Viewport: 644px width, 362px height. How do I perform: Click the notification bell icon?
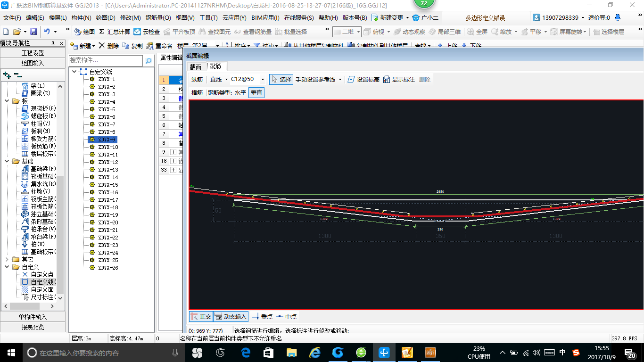click(618, 17)
